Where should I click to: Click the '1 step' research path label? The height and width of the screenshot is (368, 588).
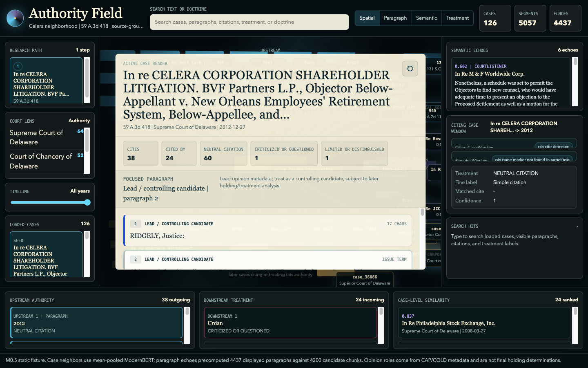tap(82, 50)
